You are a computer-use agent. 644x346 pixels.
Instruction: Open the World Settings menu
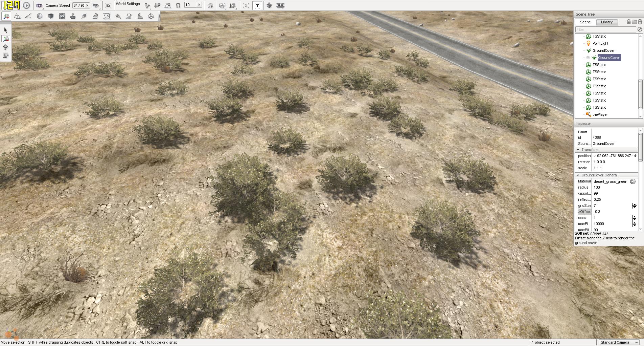point(128,4)
